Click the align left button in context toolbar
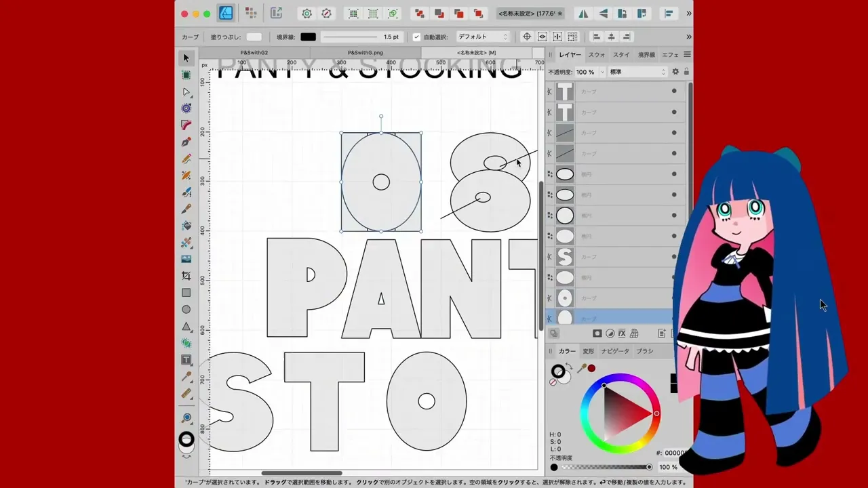Viewport: 868px width, 488px height. tap(597, 37)
